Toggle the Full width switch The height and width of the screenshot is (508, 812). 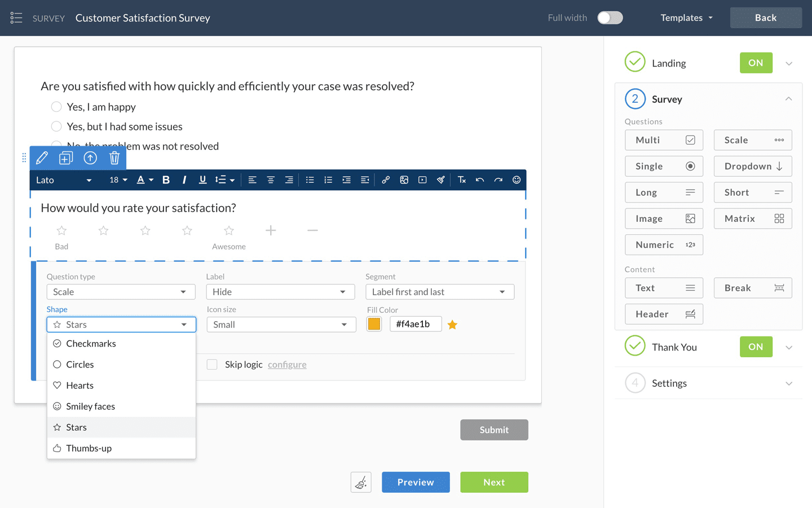tap(610, 17)
